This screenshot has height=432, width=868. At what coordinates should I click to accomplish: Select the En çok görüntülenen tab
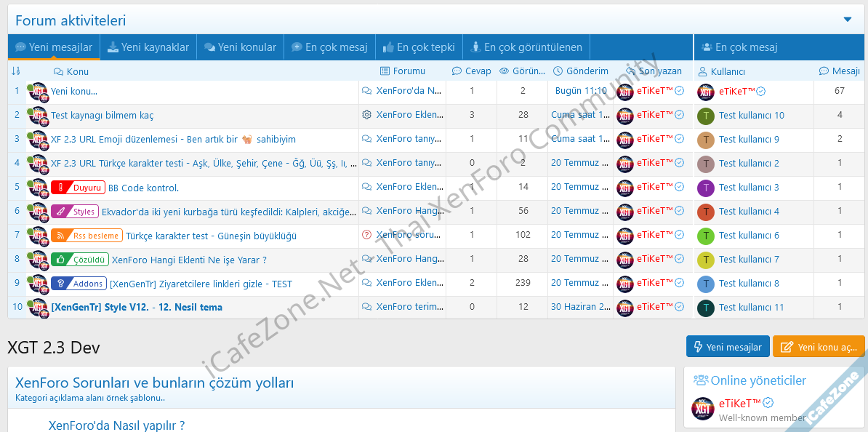click(526, 47)
